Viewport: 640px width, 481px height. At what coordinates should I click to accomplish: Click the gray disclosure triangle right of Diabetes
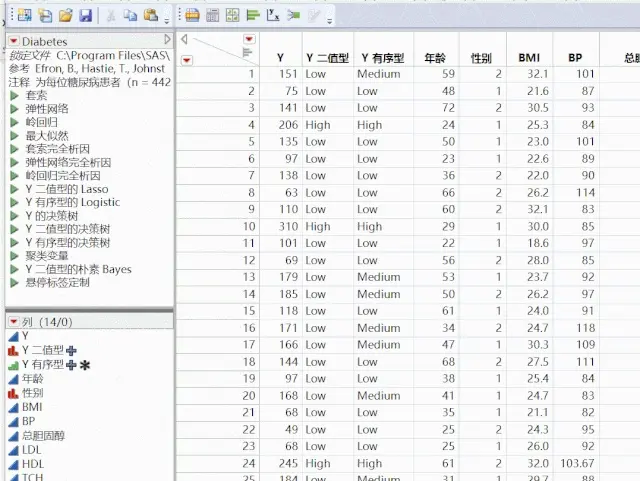[x=167, y=39]
